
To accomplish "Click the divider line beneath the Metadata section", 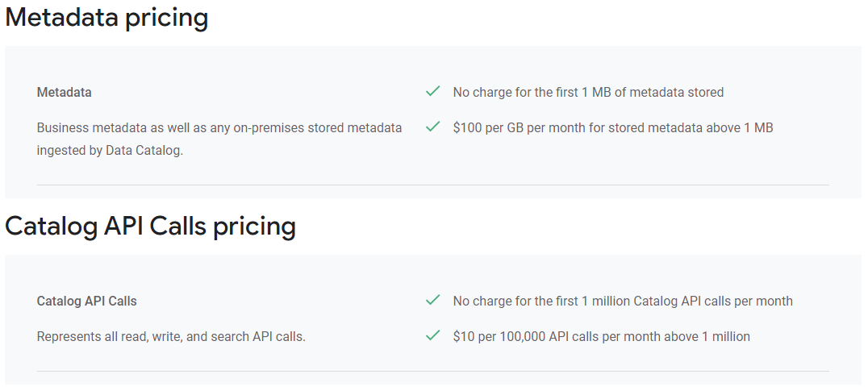I will (433, 185).
